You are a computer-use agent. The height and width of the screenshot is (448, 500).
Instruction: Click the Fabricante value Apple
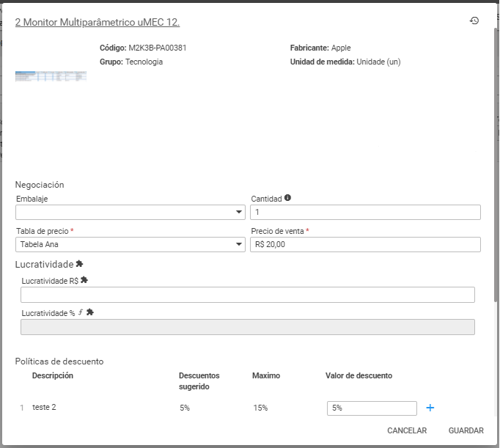click(x=341, y=48)
